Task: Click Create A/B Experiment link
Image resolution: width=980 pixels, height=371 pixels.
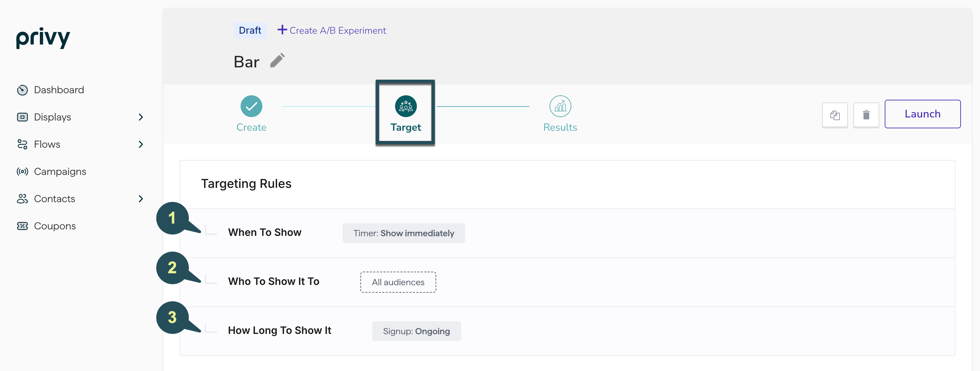Action: [332, 30]
